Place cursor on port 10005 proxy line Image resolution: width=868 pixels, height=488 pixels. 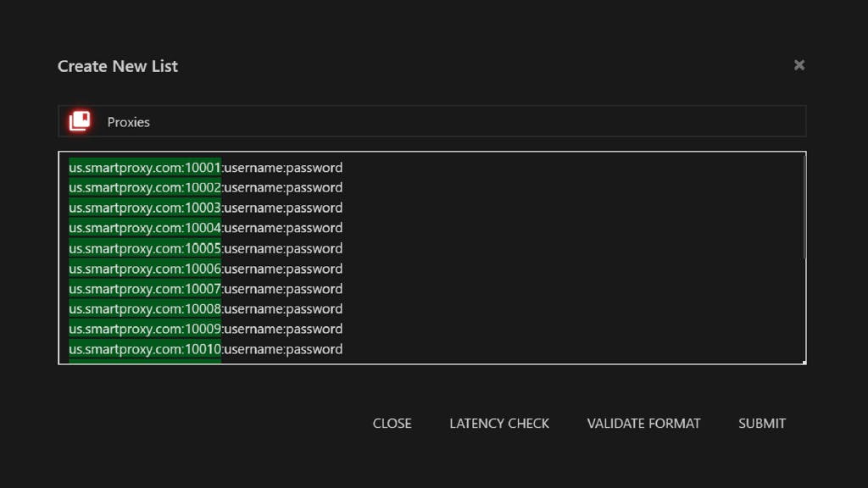[205, 248]
